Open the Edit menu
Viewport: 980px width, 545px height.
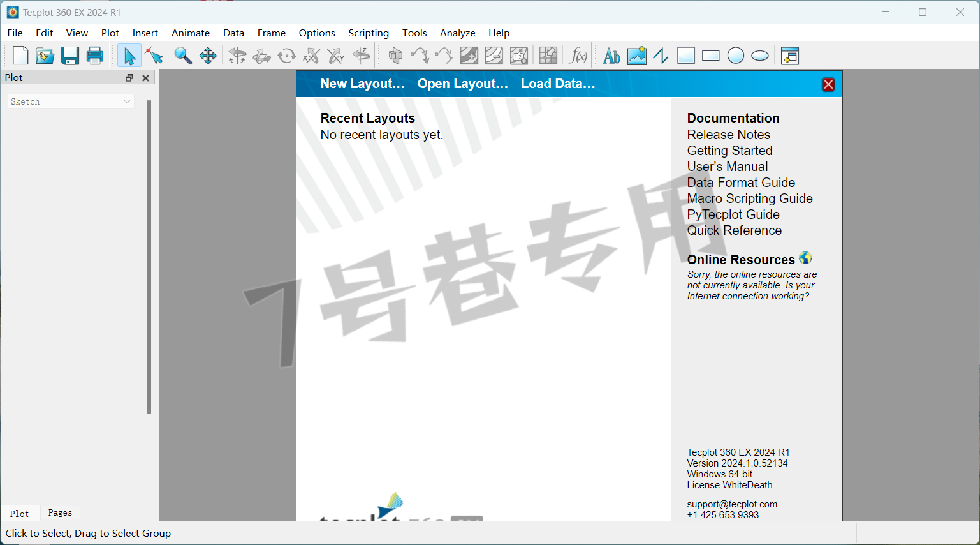click(45, 33)
